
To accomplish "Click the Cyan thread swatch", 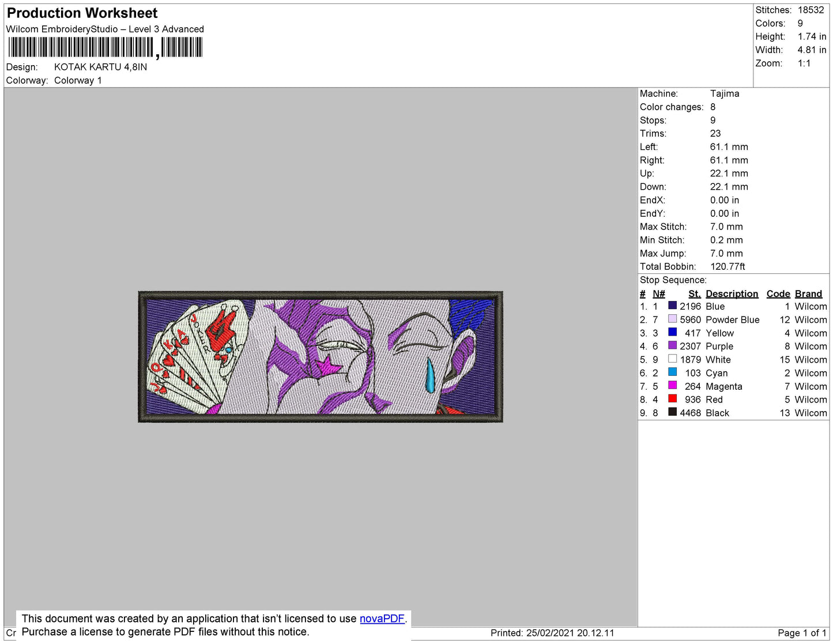I will coord(672,372).
